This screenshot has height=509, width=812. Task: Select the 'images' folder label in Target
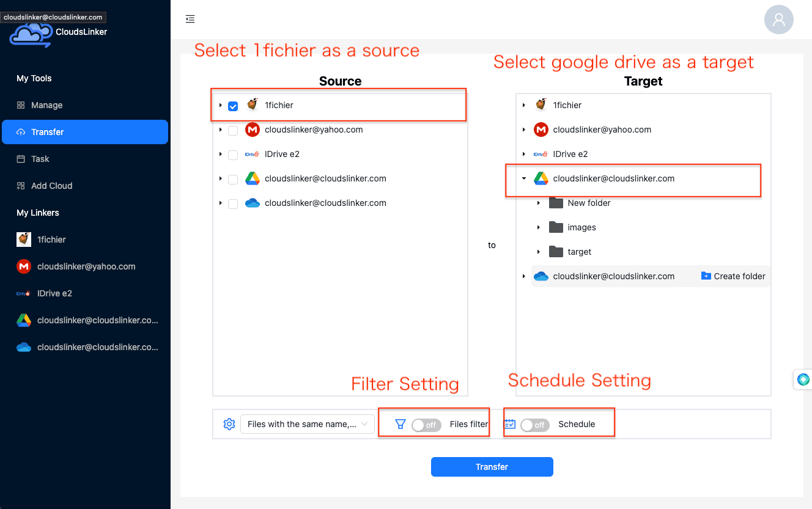[x=582, y=227]
